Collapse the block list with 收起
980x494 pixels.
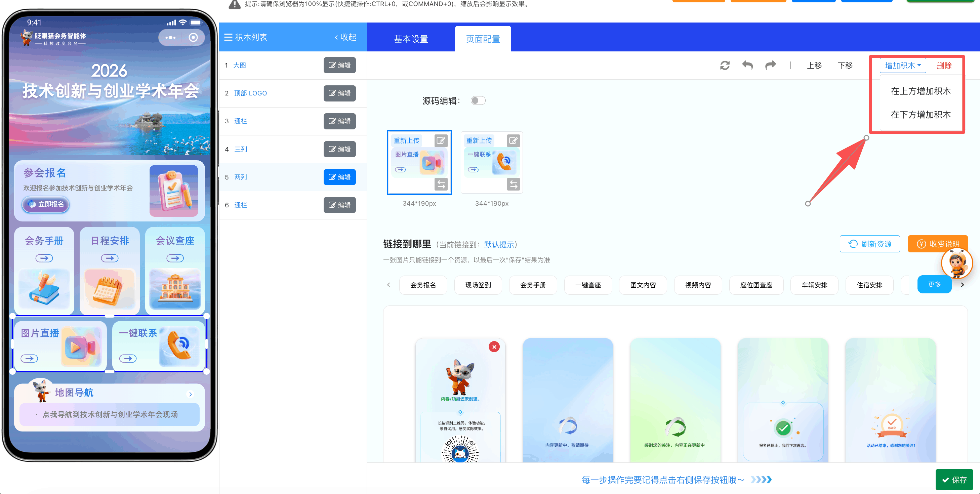pos(345,37)
